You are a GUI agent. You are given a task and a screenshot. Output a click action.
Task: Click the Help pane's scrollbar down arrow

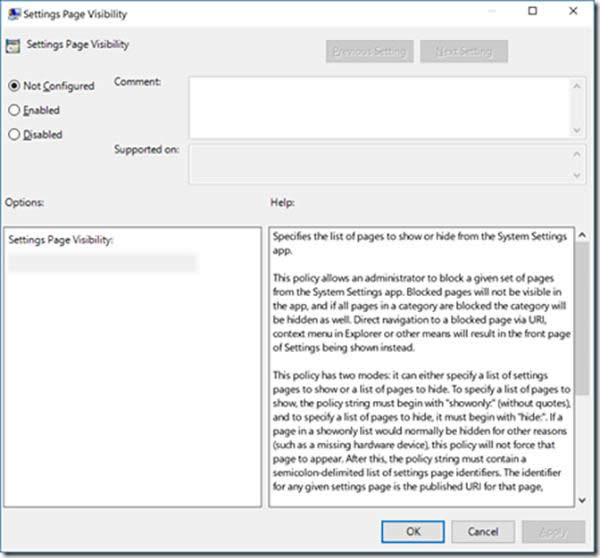580,498
